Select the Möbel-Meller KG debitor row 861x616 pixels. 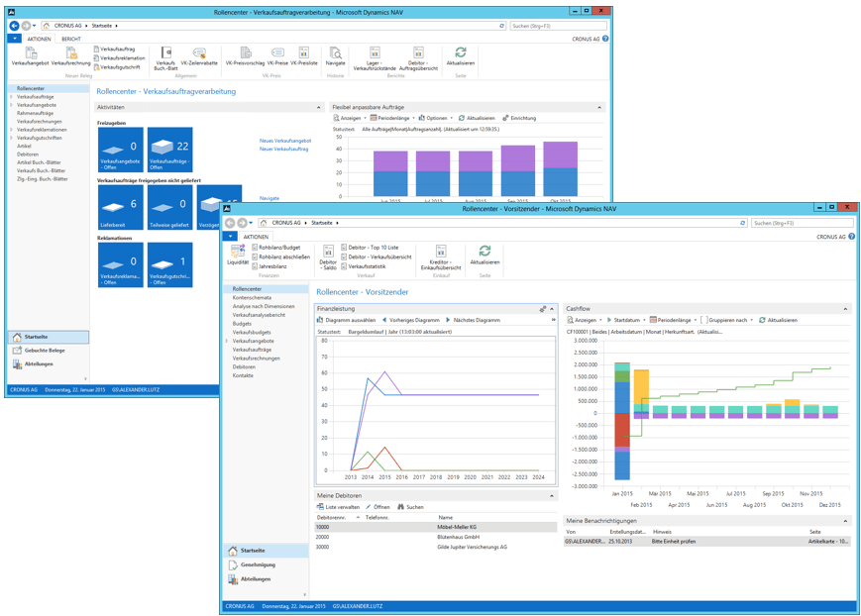(x=437, y=527)
